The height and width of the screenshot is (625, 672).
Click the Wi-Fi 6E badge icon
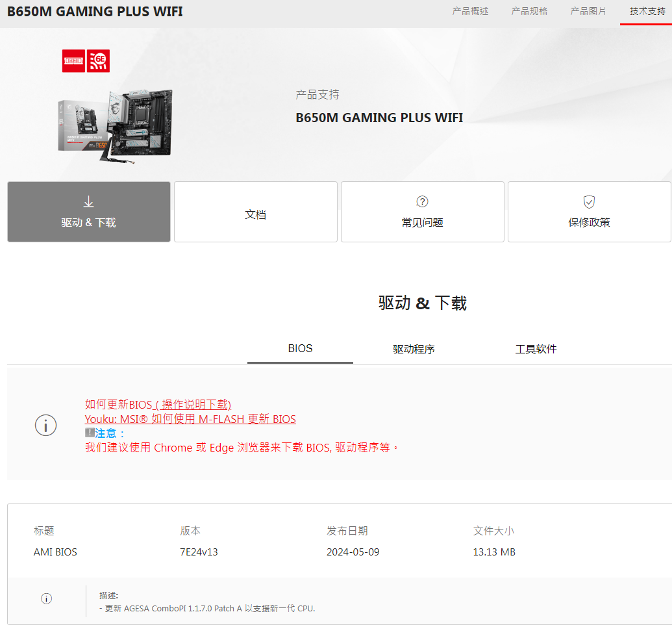pos(98,61)
